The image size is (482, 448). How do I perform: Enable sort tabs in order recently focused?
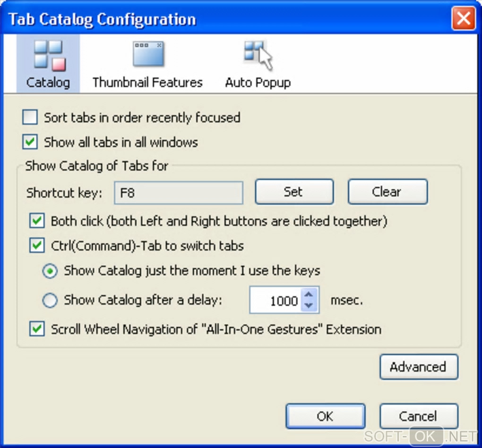click(x=30, y=118)
